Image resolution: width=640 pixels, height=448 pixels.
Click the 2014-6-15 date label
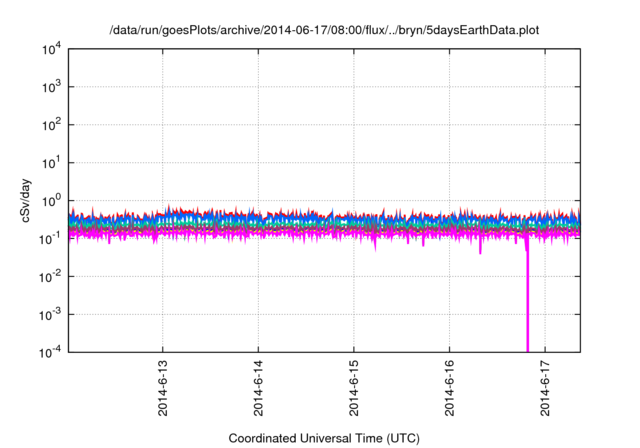[354, 388]
